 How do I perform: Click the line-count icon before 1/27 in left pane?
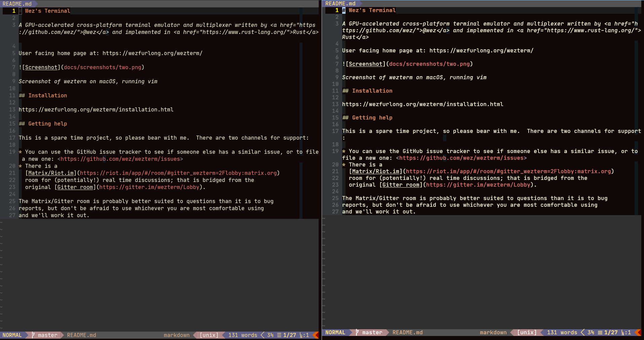(x=279, y=335)
